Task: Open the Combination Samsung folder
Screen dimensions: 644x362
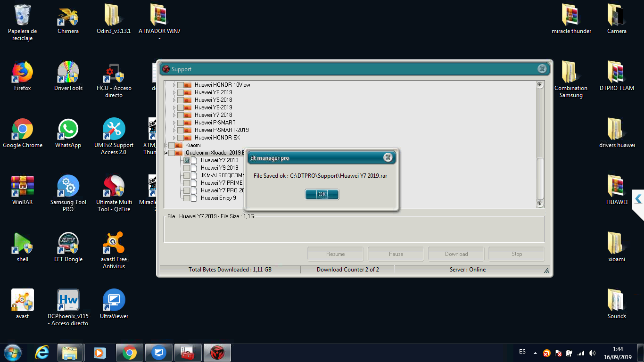Action: (571, 79)
